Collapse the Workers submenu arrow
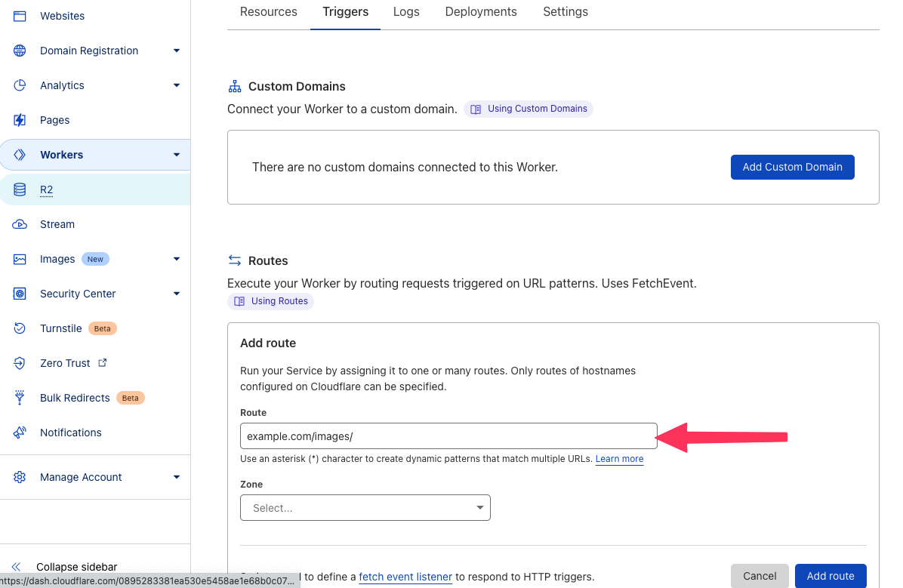This screenshot has width=903, height=588. [177, 155]
